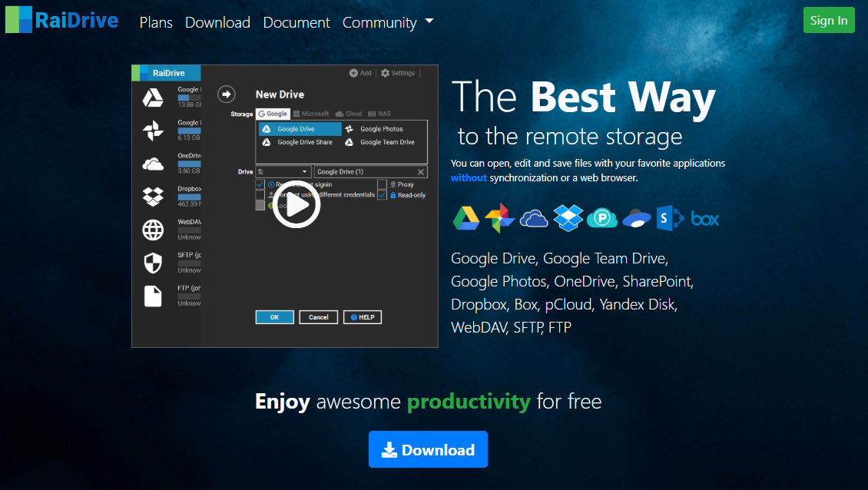Screen dimensions: 868x490
Task: Toggle the Proxy checkbox
Action: 382,184
